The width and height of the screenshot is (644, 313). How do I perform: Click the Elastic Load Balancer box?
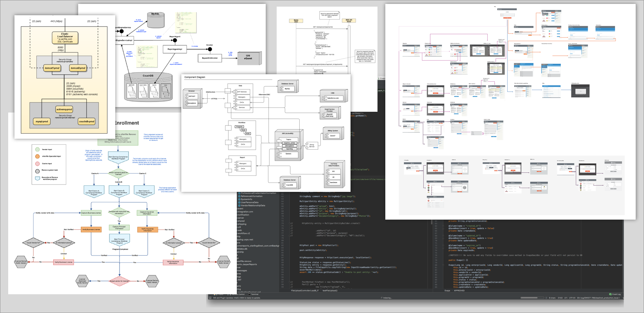click(x=65, y=38)
